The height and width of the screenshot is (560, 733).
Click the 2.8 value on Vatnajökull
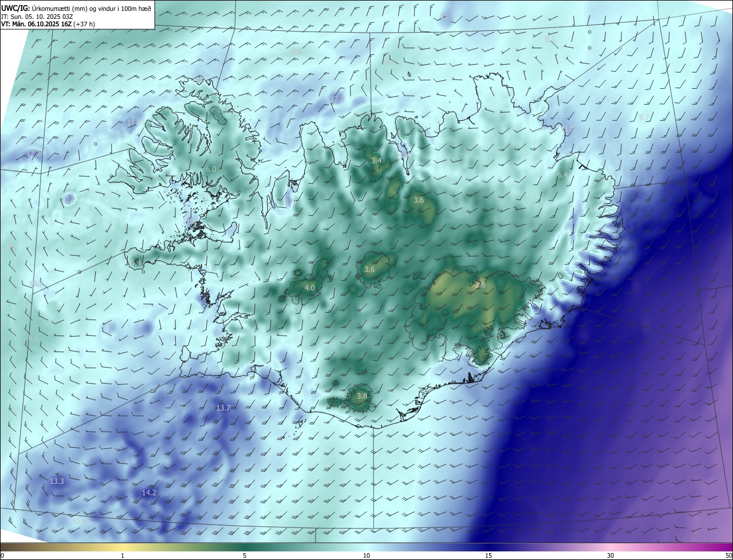[480, 285]
